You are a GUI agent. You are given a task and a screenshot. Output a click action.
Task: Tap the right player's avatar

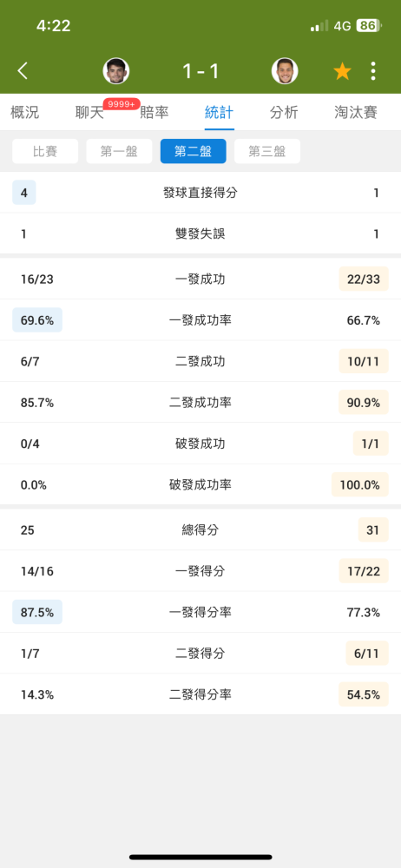click(285, 71)
